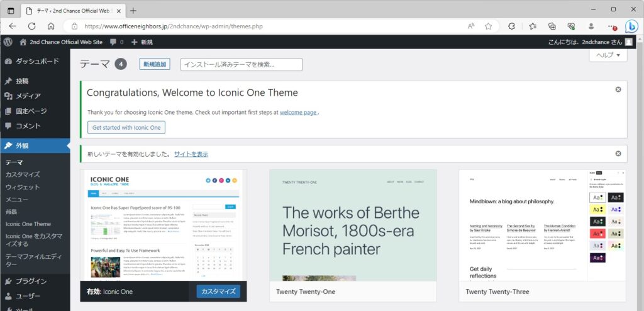
Task: Dismiss the Iconic One welcome notice
Action: (618, 89)
